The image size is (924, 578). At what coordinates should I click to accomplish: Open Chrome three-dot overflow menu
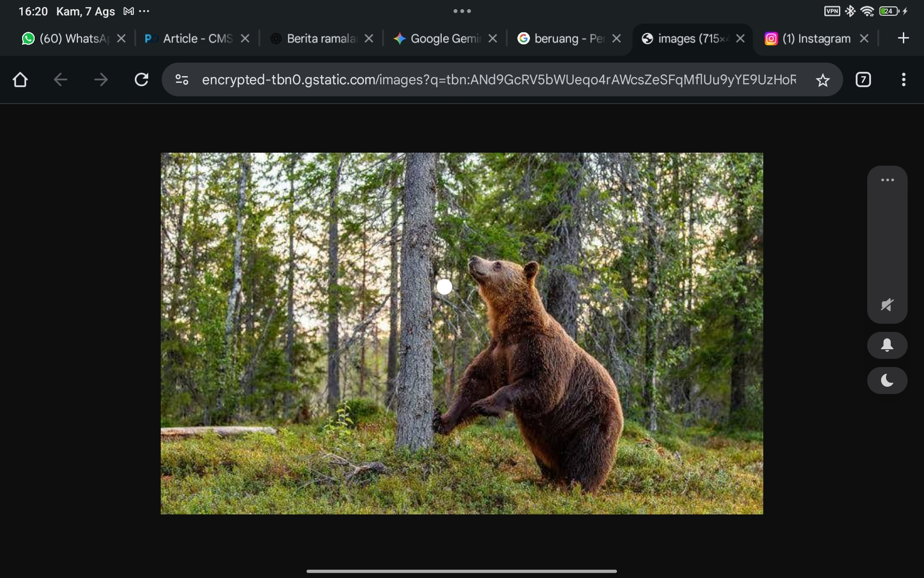coord(903,79)
